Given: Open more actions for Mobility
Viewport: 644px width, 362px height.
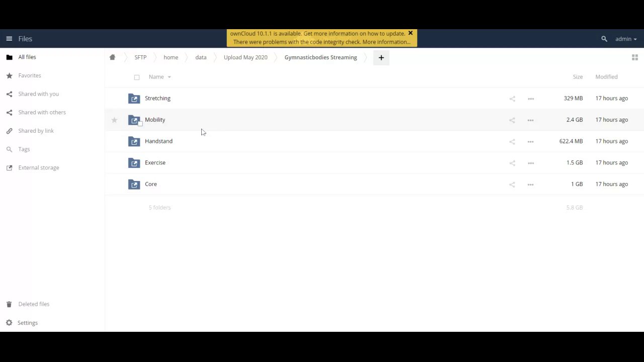Looking at the screenshot, I should pyautogui.click(x=530, y=120).
